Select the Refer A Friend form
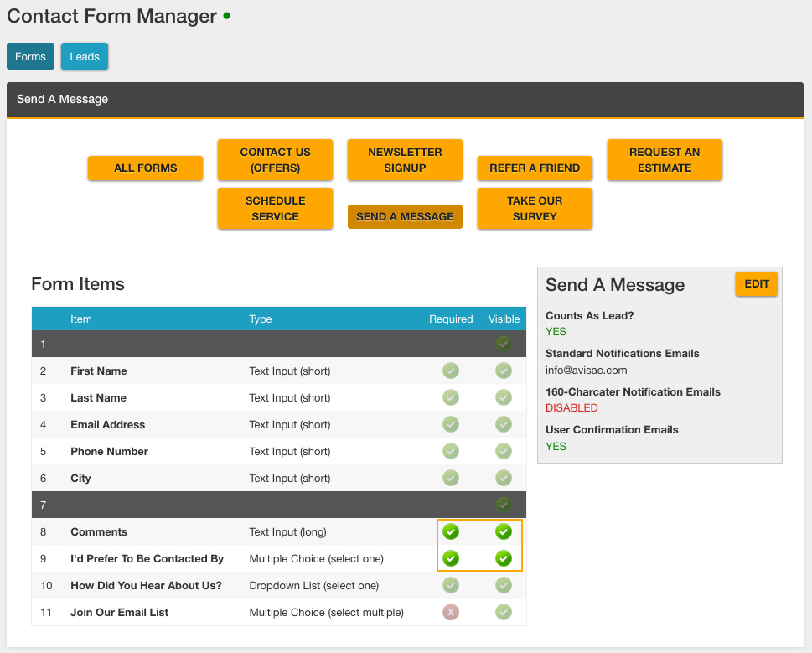 click(535, 168)
